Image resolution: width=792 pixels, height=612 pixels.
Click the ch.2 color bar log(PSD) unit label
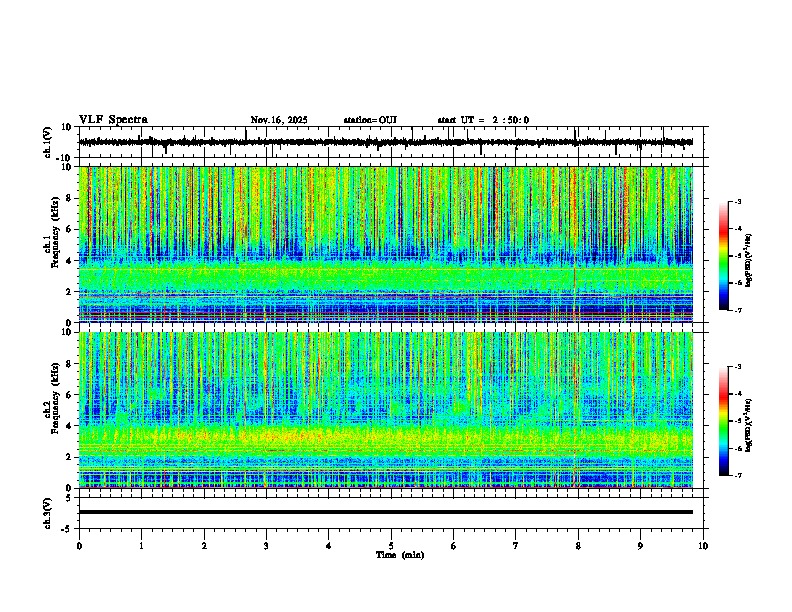point(749,426)
